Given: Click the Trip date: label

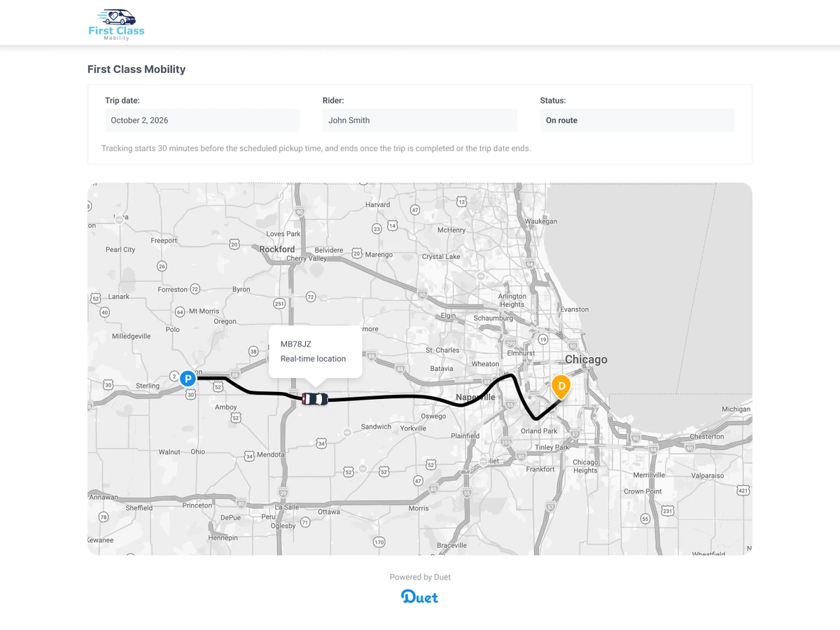Looking at the screenshot, I should pyautogui.click(x=122, y=101).
